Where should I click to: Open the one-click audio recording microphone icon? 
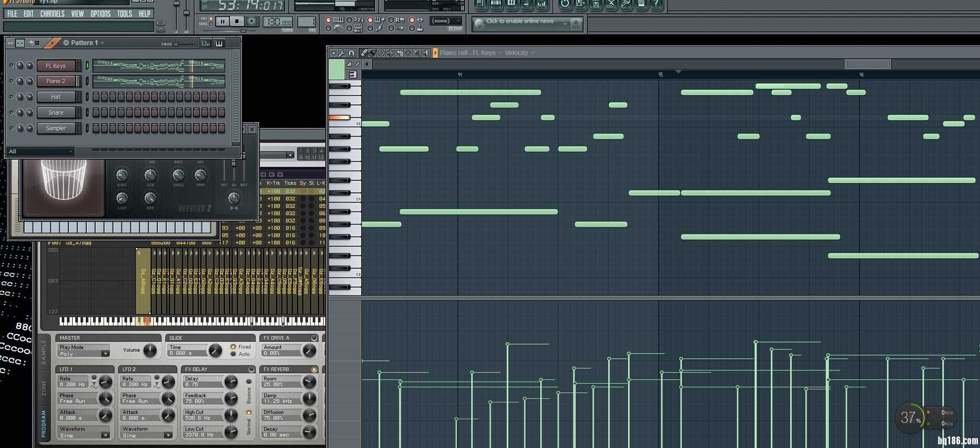pyautogui.click(x=626, y=4)
